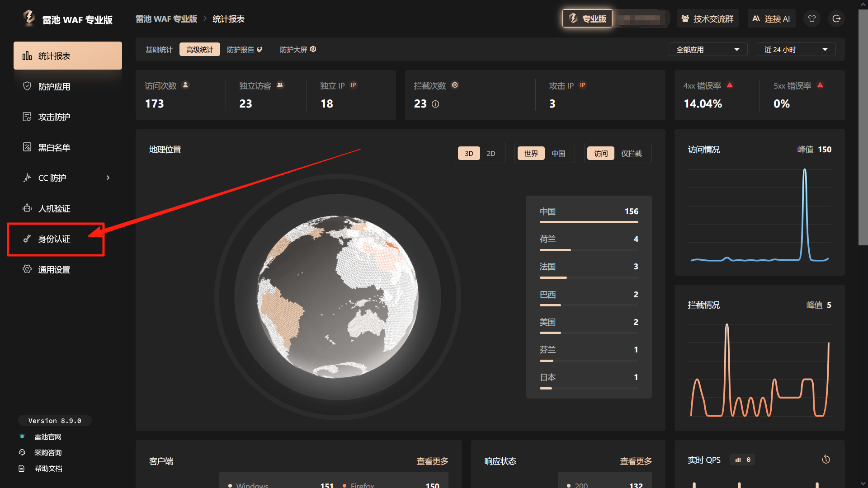
Task: Click the 防护应用 shield icon
Action: pyautogui.click(x=27, y=86)
